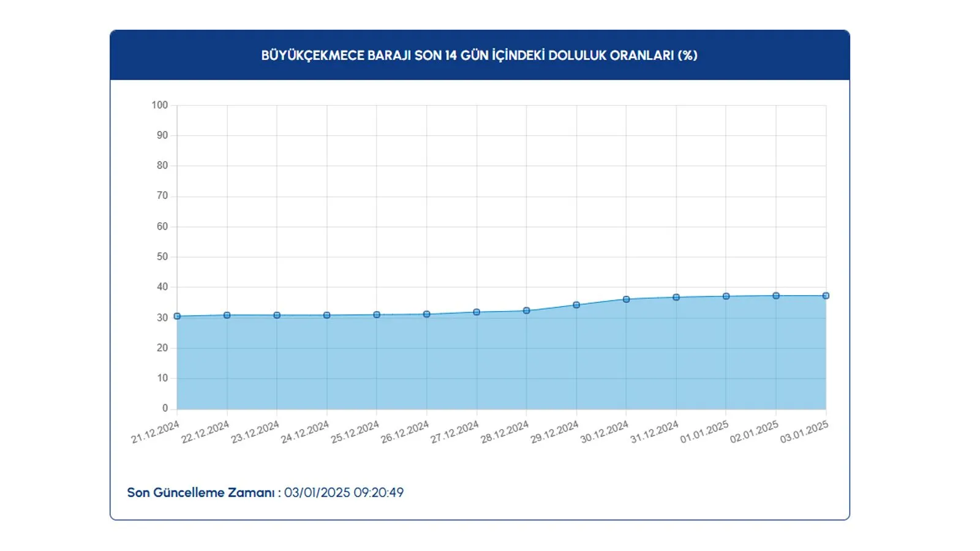Click the y-axis value 0
Image resolution: width=980 pixels, height=551 pixels.
[x=165, y=408]
